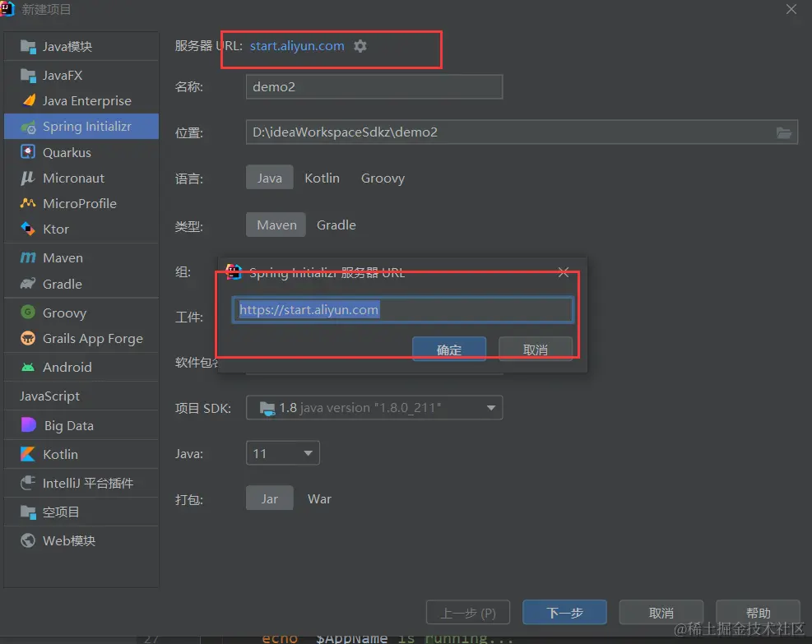Select Android project entry

click(x=81, y=367)
